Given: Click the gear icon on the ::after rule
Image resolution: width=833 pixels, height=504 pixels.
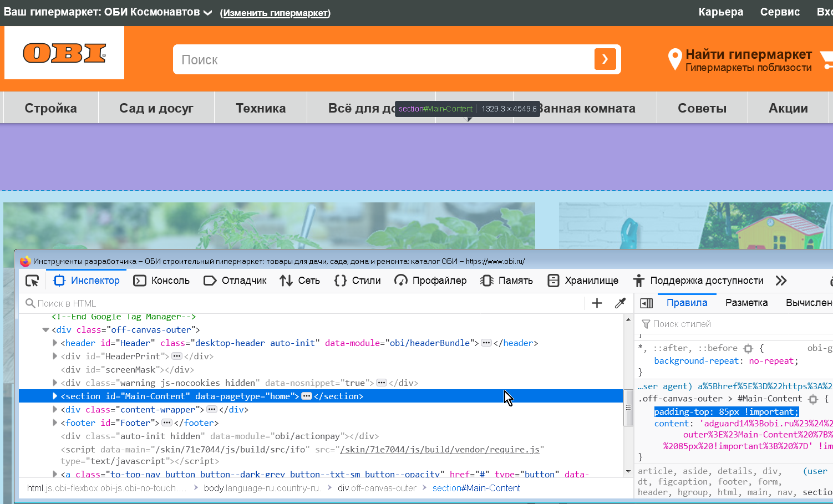Looking at the screenshot, I should [x=748, y=348].
